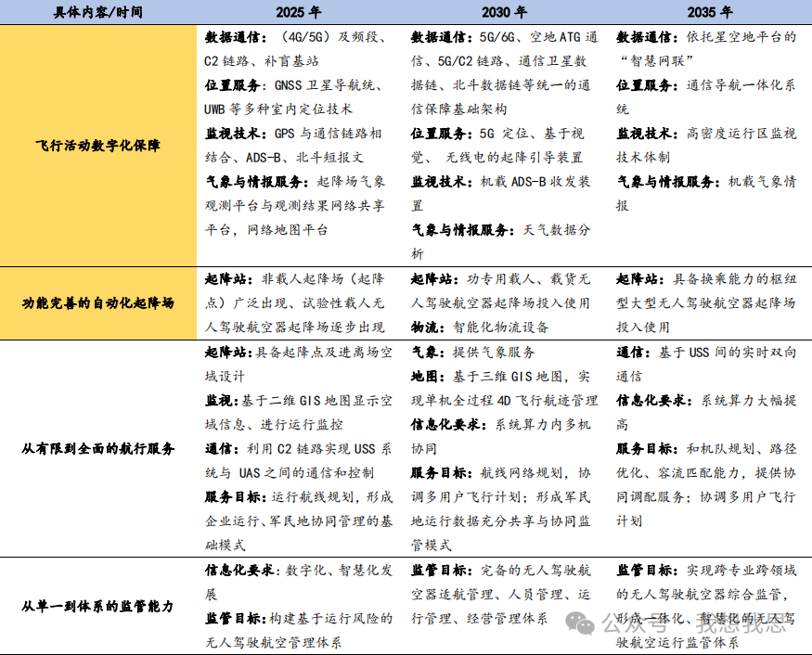Click the line "监管目标: 实现跨专业跨领域"
Screen dimensions: 812x655
706,570
